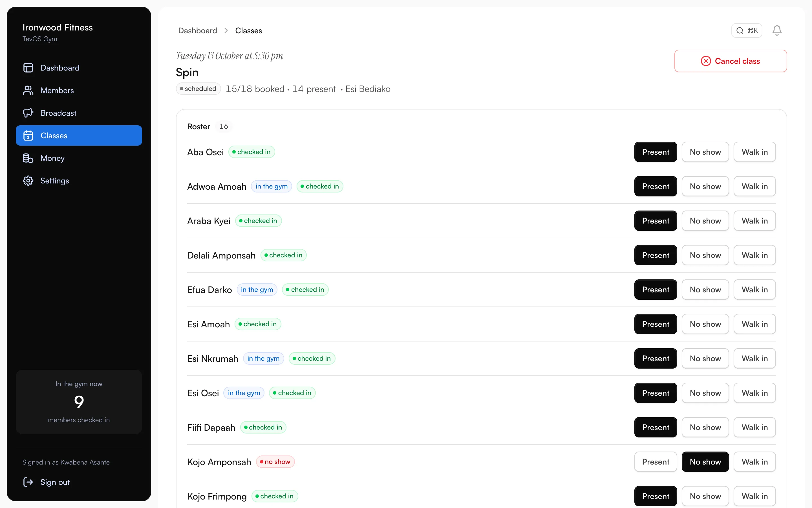The image size is (812, 508).
Task: Set Kojo Amponsah to Present
Action: click(x=655, y=462)
